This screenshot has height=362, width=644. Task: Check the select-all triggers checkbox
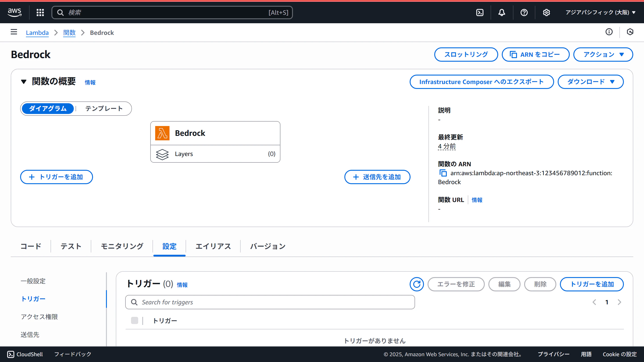[134, 320]
